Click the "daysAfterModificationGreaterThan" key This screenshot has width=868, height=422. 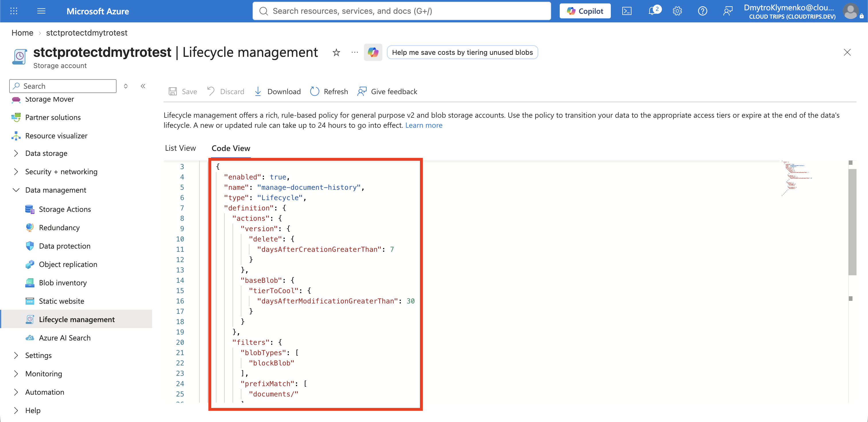pyautogui.click(x=328, y=301)
